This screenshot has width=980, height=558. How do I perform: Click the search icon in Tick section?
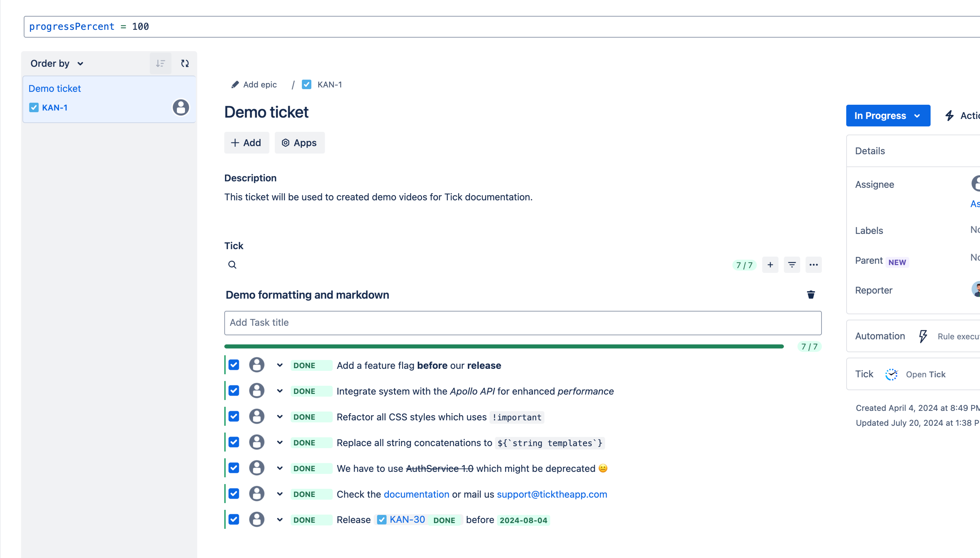click(x=232, y=265)
